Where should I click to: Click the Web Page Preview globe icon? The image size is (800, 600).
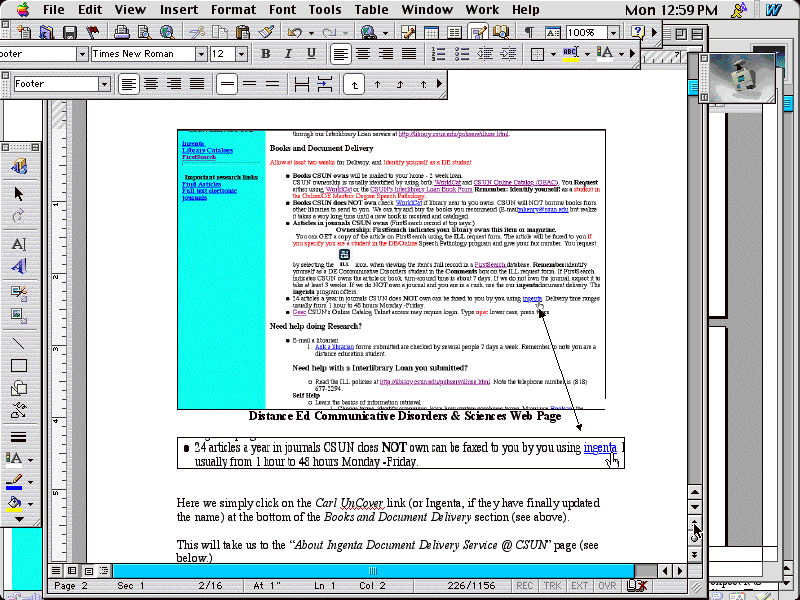(167, 33)
